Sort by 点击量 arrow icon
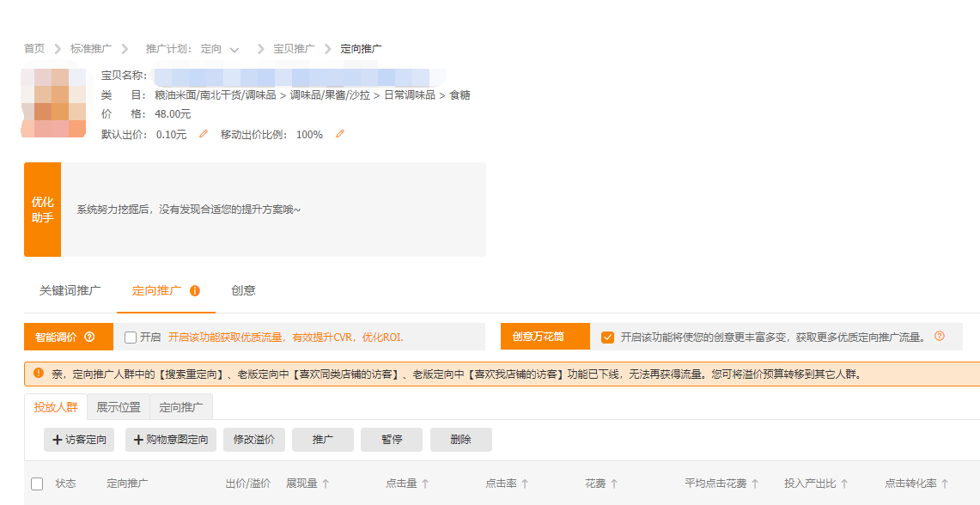The height and width of the screenshot is (505, 980). pyautogui.click(x=425, y=484)
